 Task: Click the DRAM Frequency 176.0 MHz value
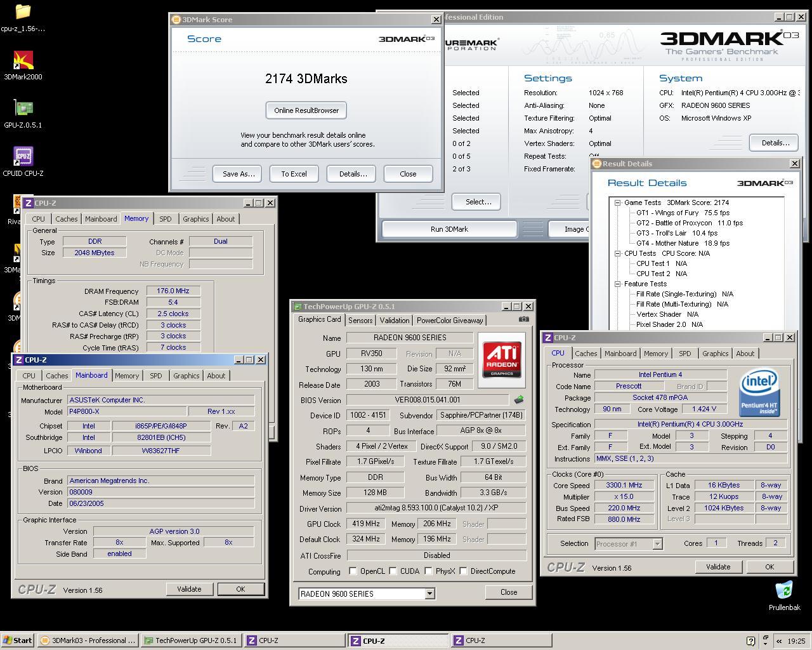(x=174, y=291)
